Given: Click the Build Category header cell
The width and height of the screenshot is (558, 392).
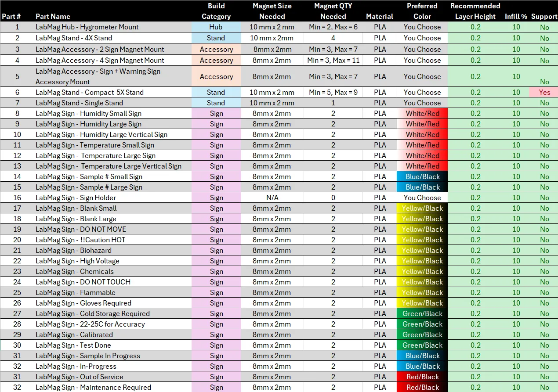Looking at the screenshot, I should (216, 11).
